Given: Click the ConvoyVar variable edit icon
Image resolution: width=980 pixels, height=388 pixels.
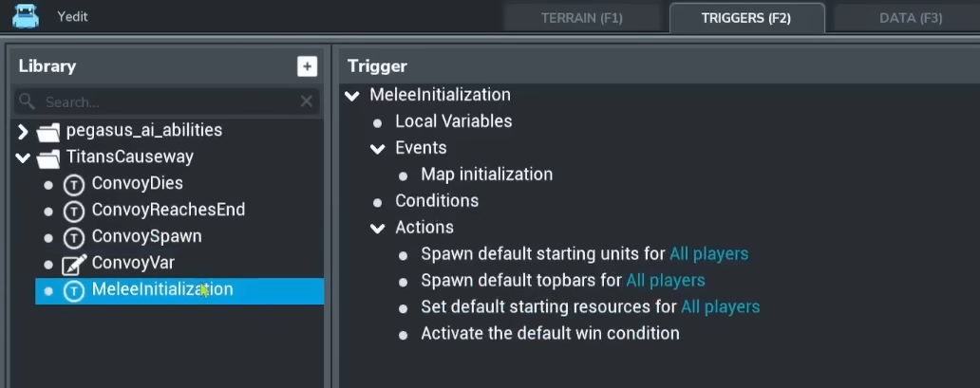Looking at the screenshot, I should click(74, 264).
